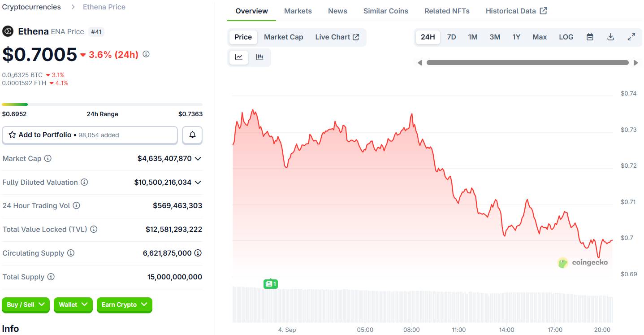The height and width of the screenshot is (335, 644).
Task: Click the $569,463,303 trading volume value
Action: [177, 206]
